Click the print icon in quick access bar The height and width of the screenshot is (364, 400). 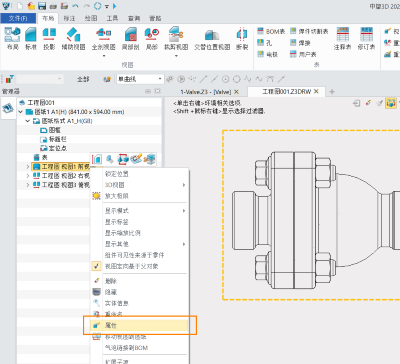53,6
